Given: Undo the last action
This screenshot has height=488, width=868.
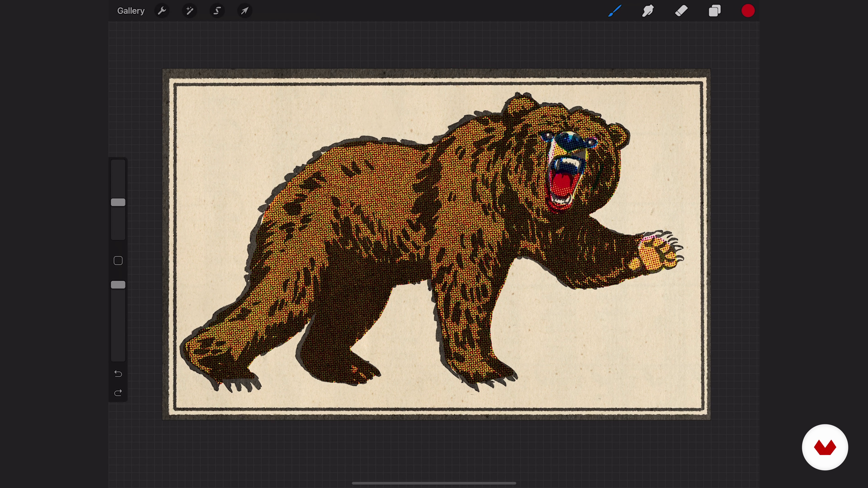Looking at the screenshot, I should pos(118,374).
